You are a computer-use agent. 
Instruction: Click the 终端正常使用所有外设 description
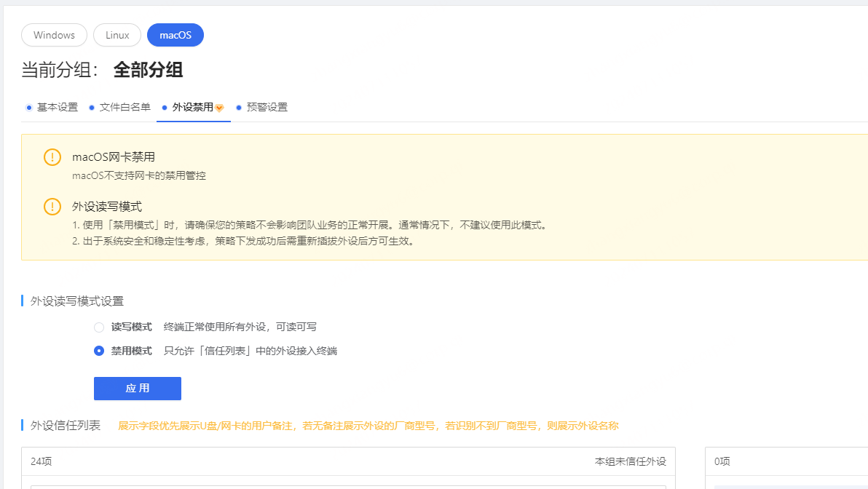pyautogui.click(x=240, y=327)
